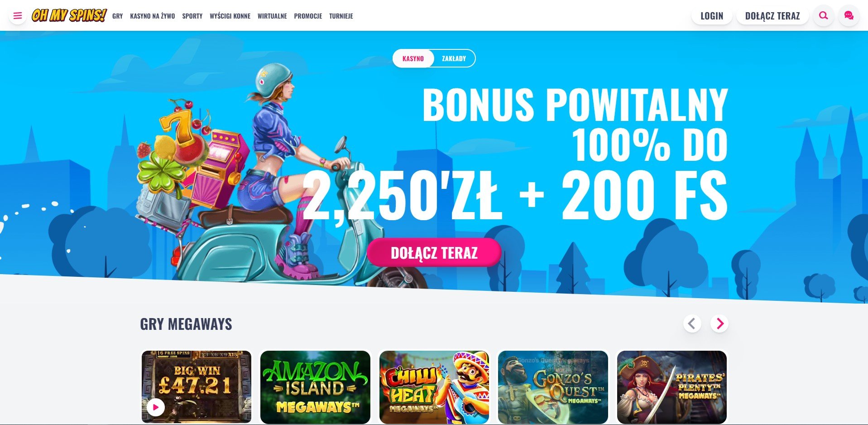
Task: Click the header Dołącz Teraz button
Action: [772, 16]
